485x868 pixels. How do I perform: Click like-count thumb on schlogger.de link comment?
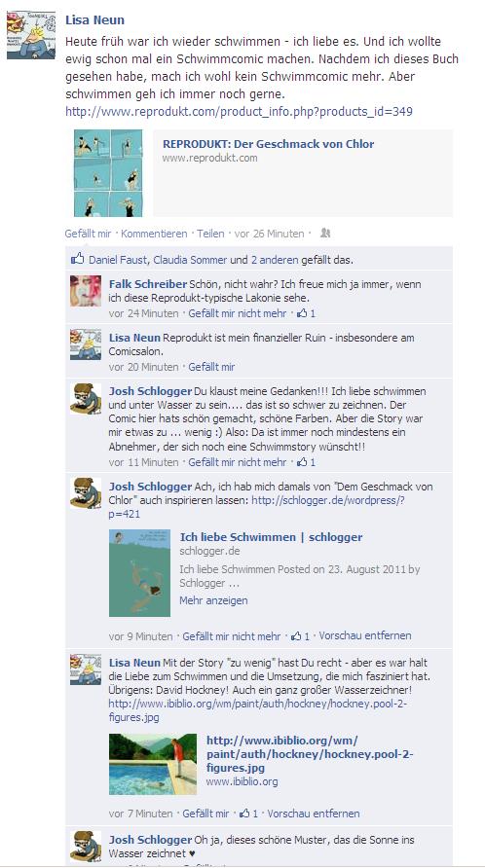(x=296, y=636)
